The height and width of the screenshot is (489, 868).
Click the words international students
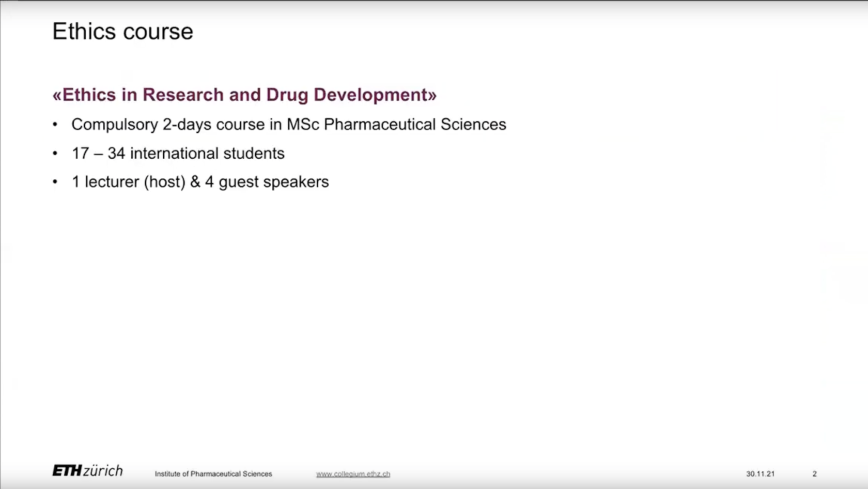[x=207, y=154]
